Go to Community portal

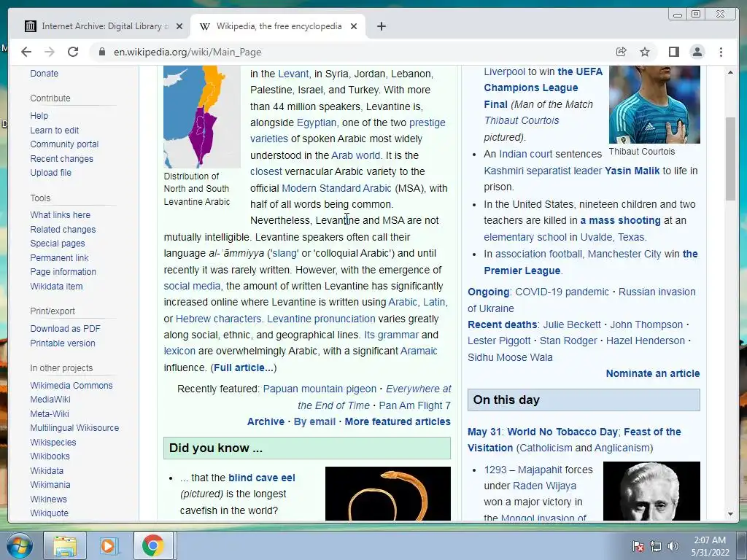pyautogui.click(x=64, y=144)
